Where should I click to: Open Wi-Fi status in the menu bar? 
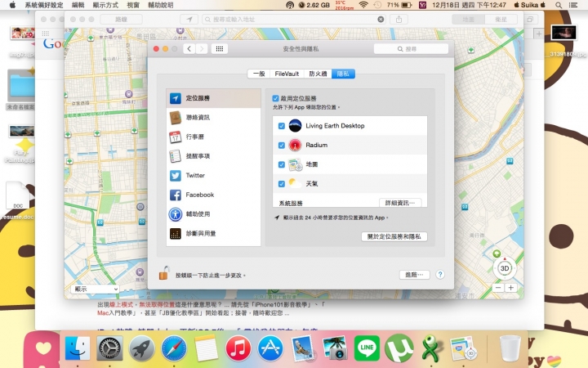tap(363, 5)
